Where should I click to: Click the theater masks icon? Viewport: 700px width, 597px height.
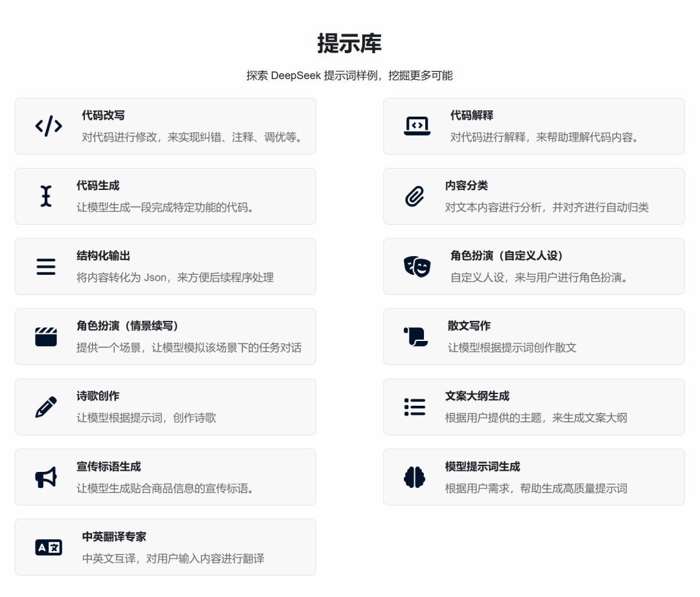click(417, 266)
